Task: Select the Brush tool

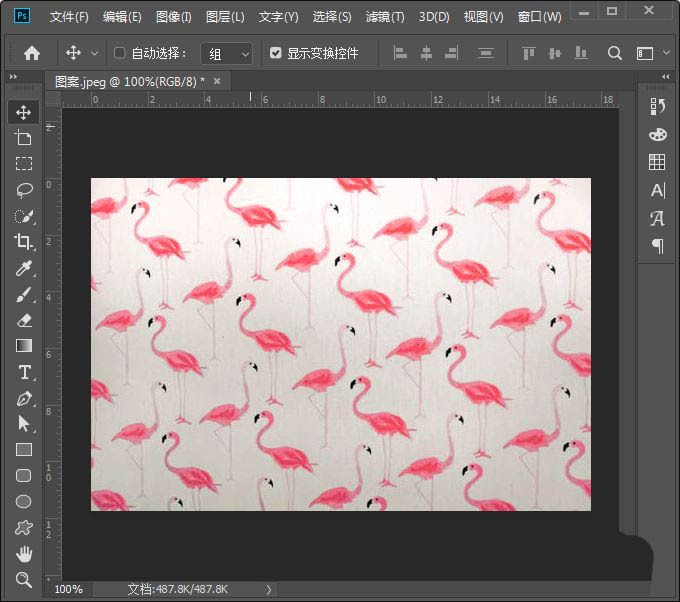Action: point(24,294)
